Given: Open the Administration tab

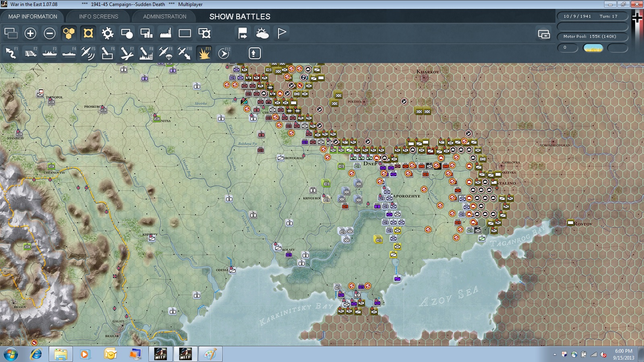Looking at the screenshot, I should point(165,16).
